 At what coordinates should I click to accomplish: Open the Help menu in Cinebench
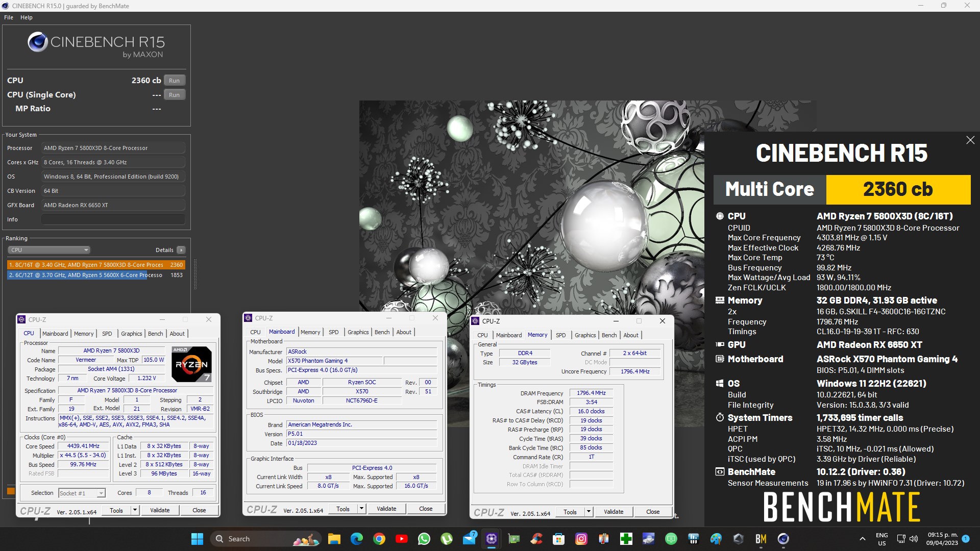point(27,17)
